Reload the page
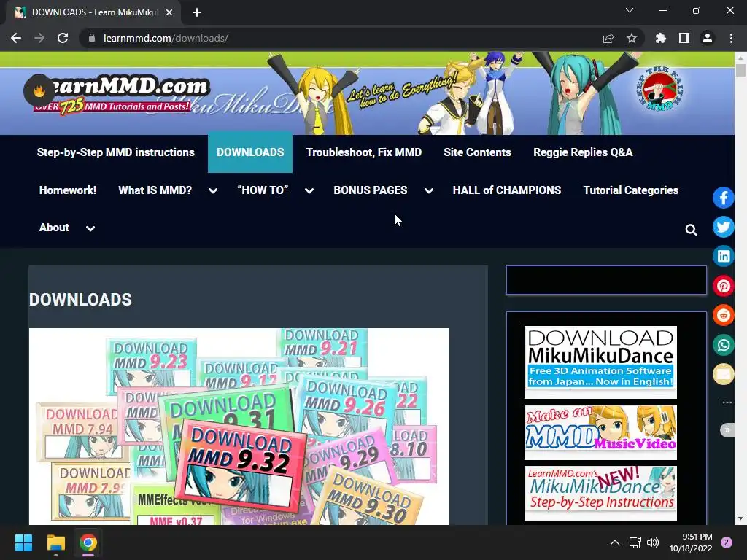Image resolution: width=747 pixels, height=560 pixels. [63, 38]
